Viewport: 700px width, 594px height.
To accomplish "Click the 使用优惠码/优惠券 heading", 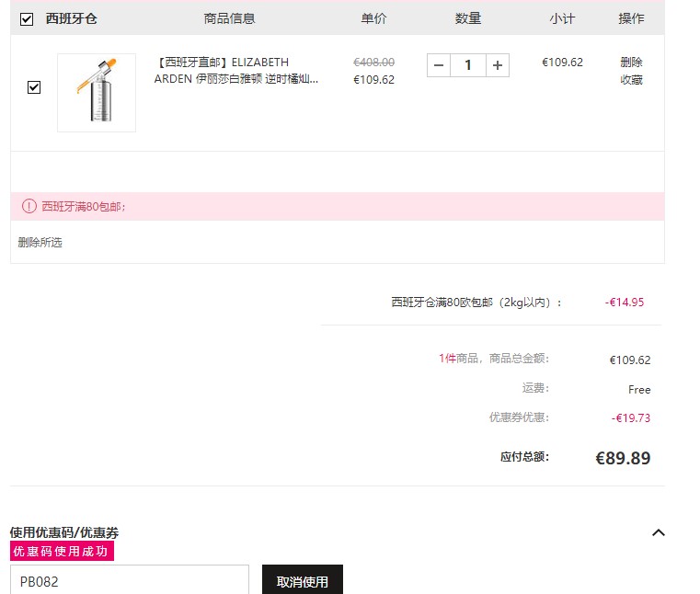I will click(x=64, y=532).
